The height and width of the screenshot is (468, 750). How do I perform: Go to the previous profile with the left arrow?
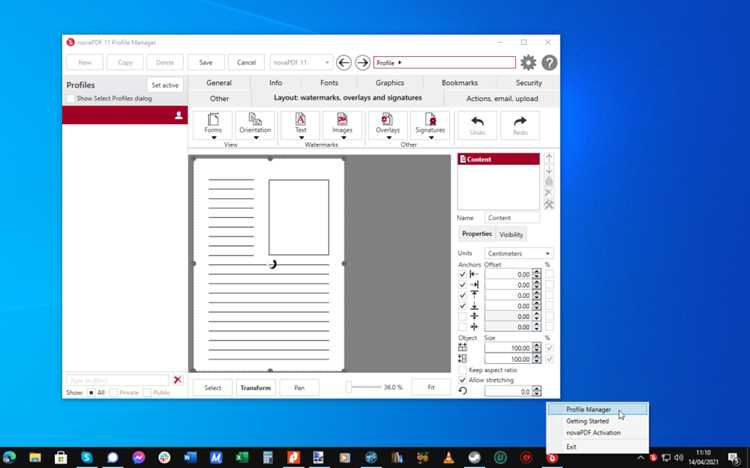343,63
